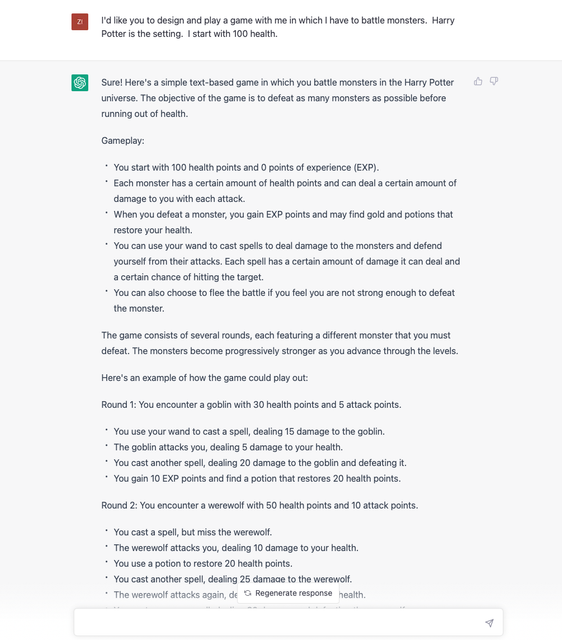Click the 'Round 2: You encounter a werewolf' line
Image resolution: width=562 pixels, height=640 pixels.
(x=260, y=505)
